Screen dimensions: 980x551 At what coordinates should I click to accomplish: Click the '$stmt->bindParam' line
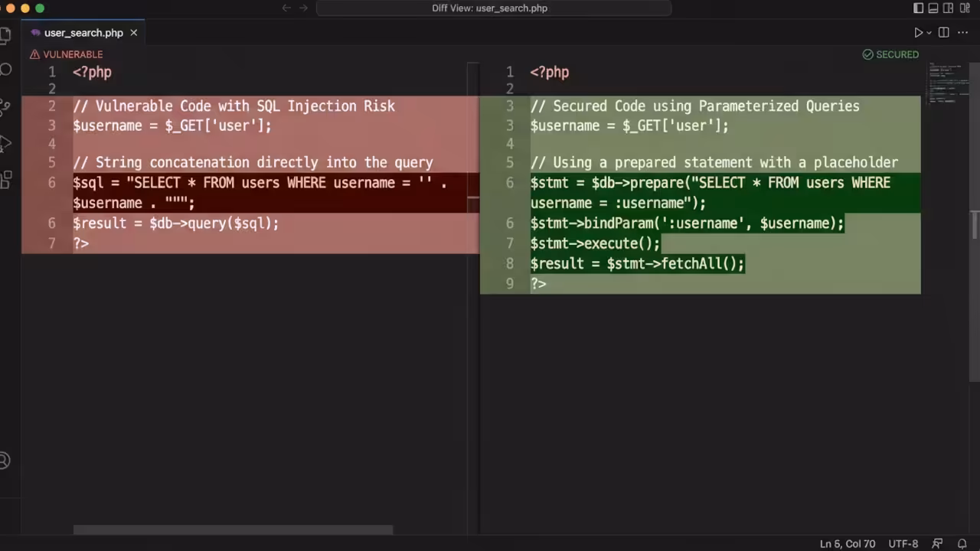click(x=687, y=223)
